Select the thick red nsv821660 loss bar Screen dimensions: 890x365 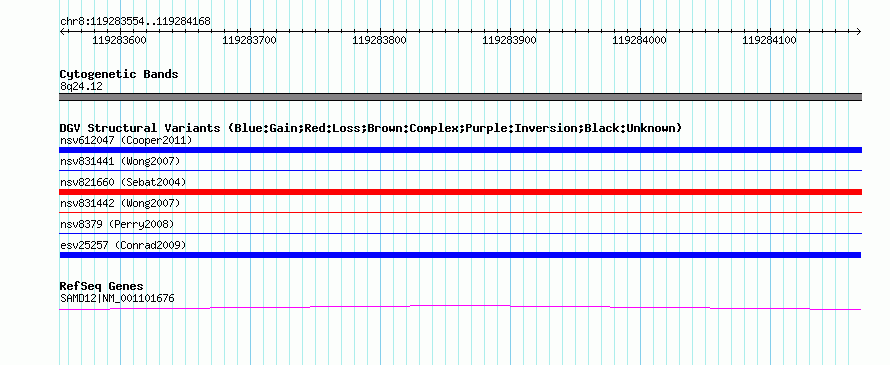pos(460,192)
